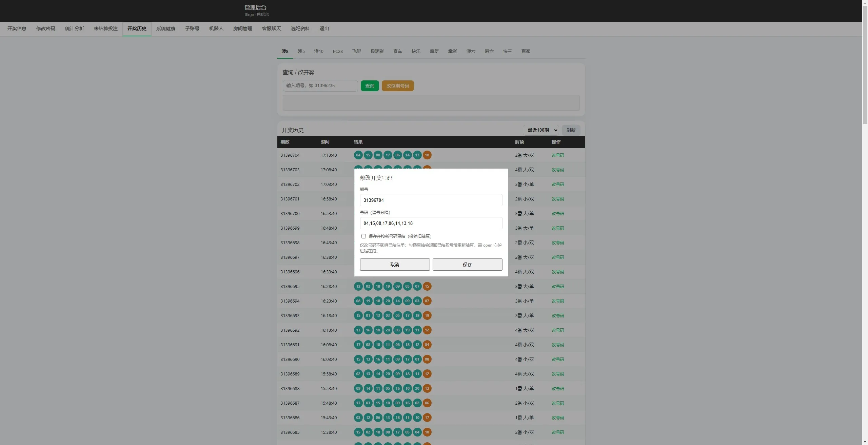Open the 快三 tab
This screenshot has width=868, height=445.
(x=508, y=51)
